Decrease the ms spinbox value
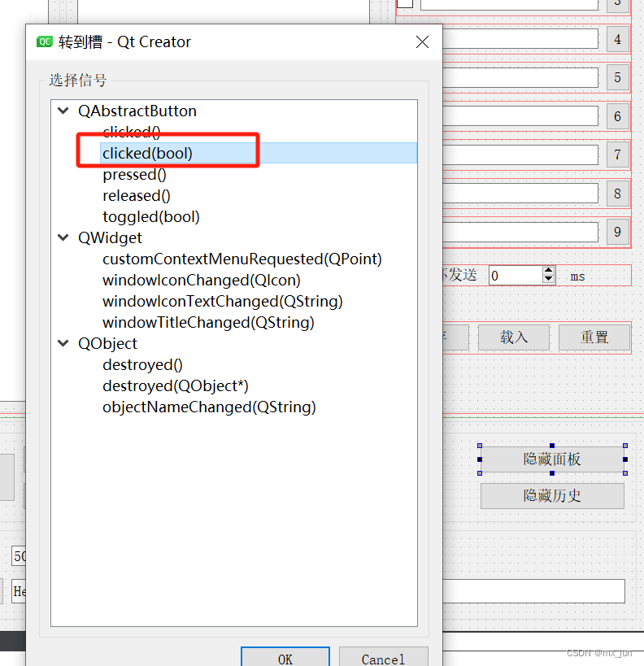Screen dimensions: 644x666 tap(548, 279)
